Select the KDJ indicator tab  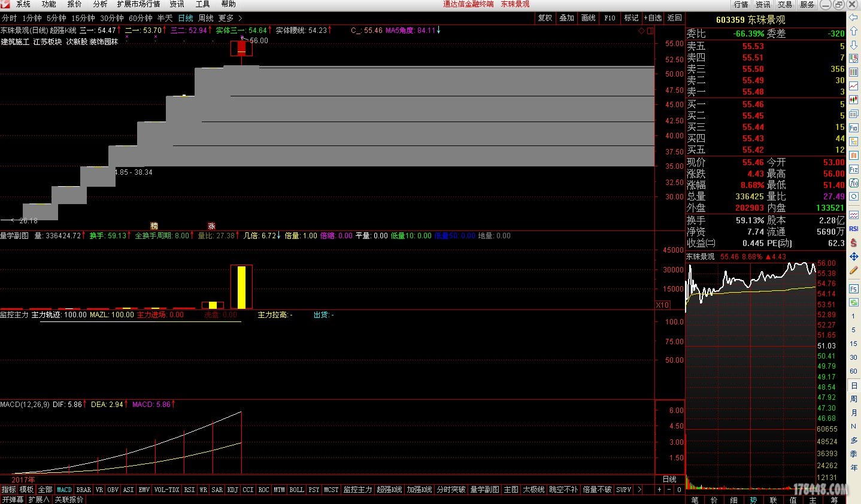(x=232, y=490)
